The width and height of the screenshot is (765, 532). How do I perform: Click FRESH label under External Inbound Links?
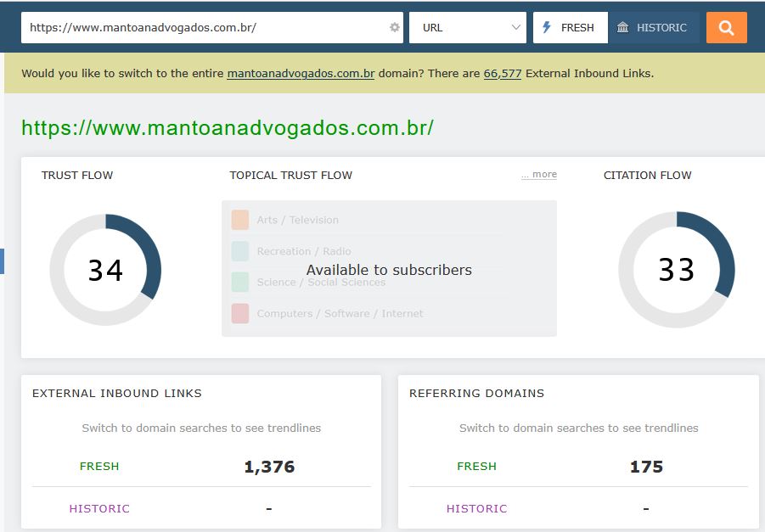[x=99, y=467]
